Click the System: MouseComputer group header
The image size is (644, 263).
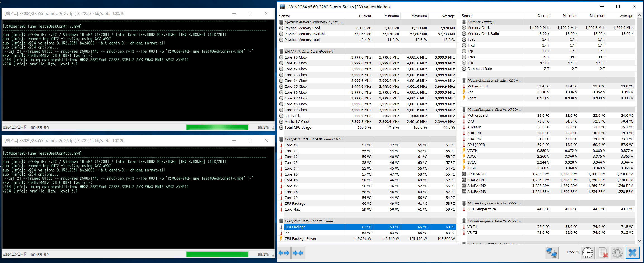pos(314,22)
